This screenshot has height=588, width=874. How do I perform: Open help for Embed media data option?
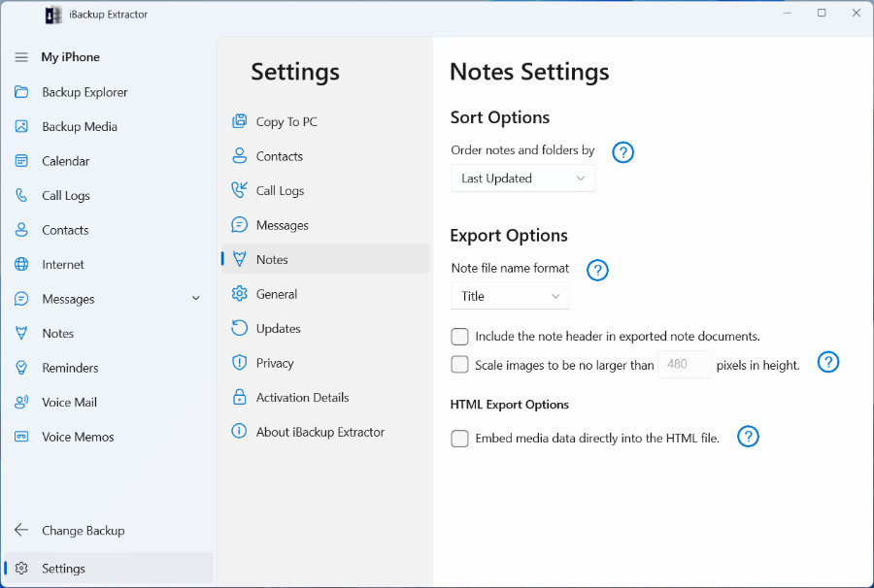pos(748,437)
